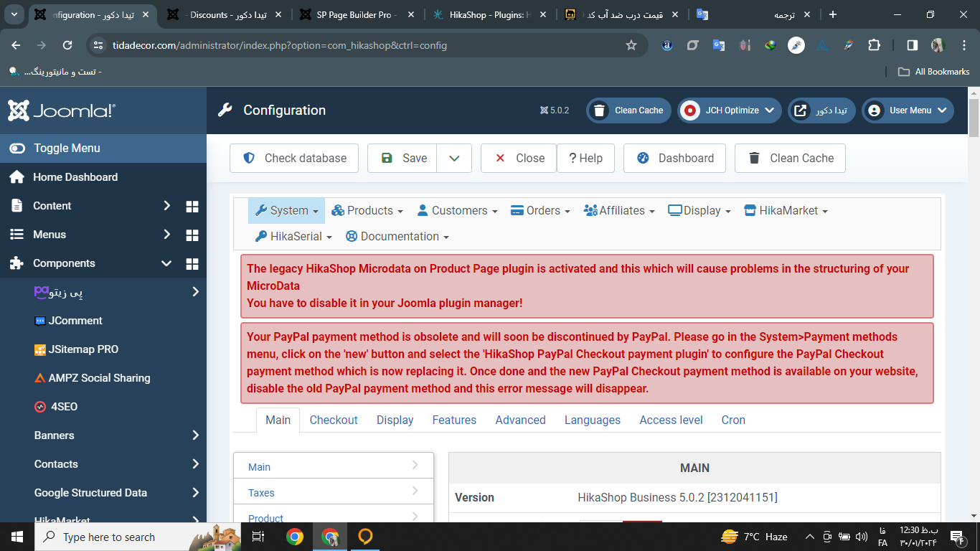Open the User Menu dropdown
The height and width of the screenshot is (551, 980).
point(908,110)
